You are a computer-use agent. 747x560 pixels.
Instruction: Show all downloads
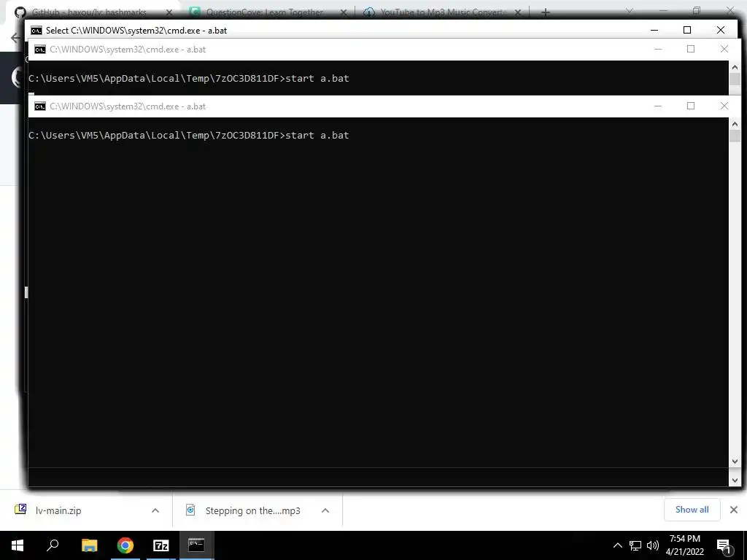coord(692,510)
